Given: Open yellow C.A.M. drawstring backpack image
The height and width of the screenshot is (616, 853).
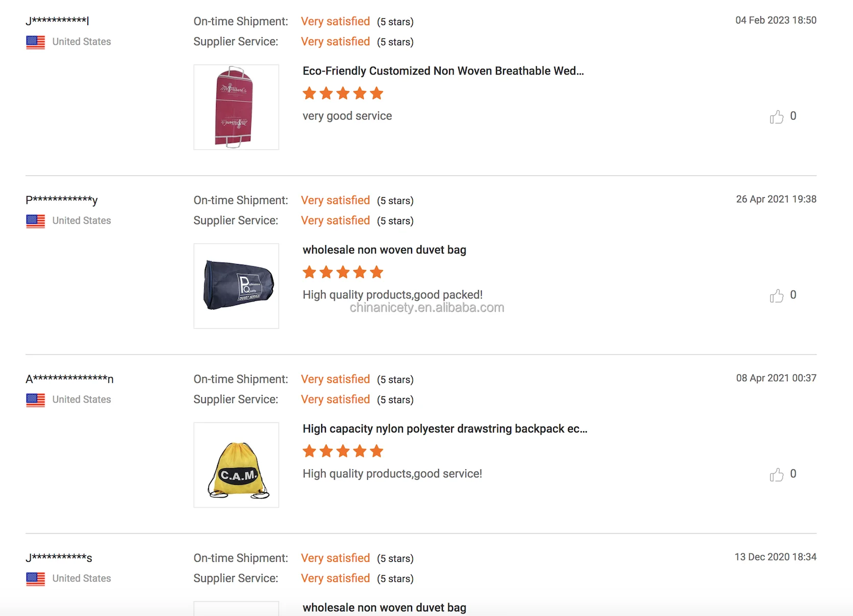Looking at the screenshot, I should pyautogui.click(x=236, y=465).
